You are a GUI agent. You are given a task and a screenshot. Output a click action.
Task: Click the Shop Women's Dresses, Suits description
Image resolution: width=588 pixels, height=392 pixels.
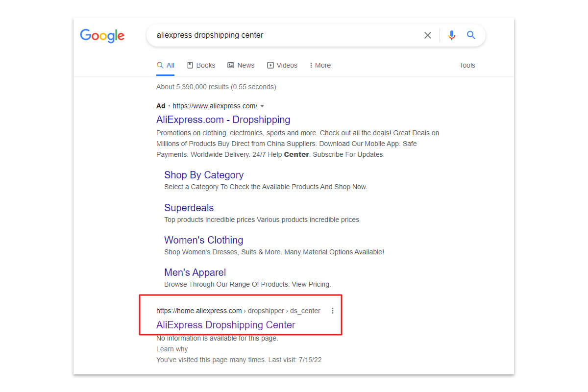click(x=274, y=252)
